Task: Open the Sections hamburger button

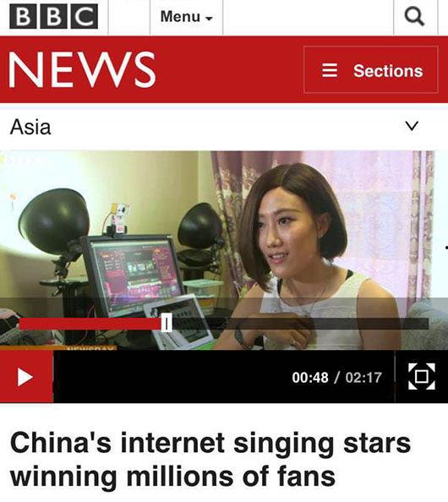Action: click(x=371, y=70)
